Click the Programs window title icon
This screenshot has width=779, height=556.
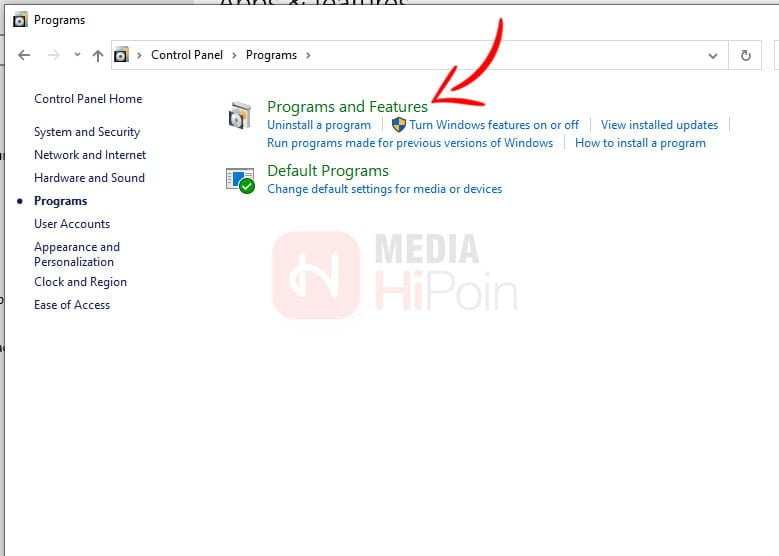(20, 20)
